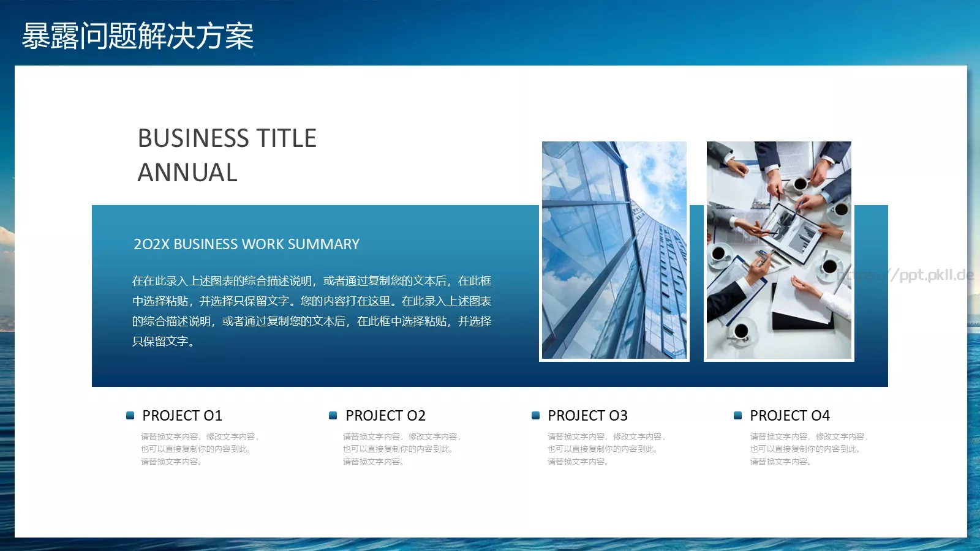Select the PROJECT 01 heading
This screenshot has height=551, width=980.
pyautogui.click(x=182, y=416)
